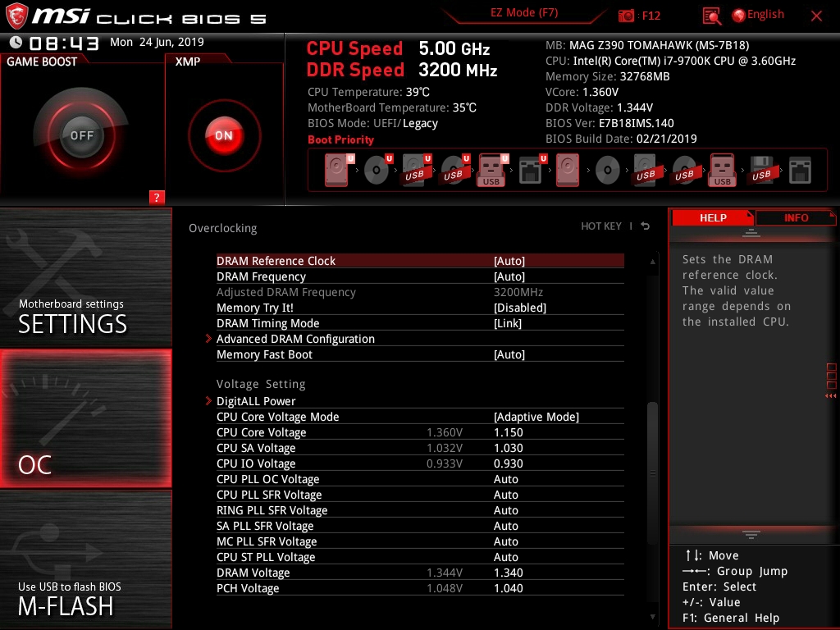The width and height of the screenshot is (840, 630).
Task: Click the scroll down arrow of settings list
Action: click(652, 617)
